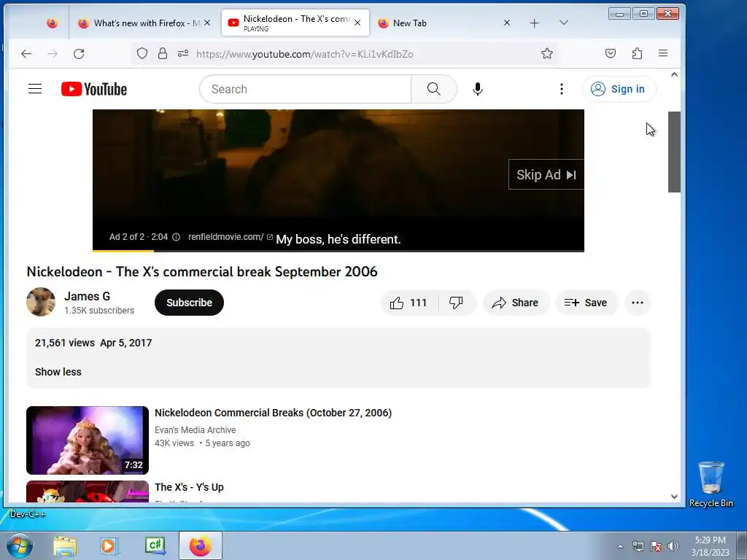
Task: Click the search magnifier button
Action: (433, 89)
